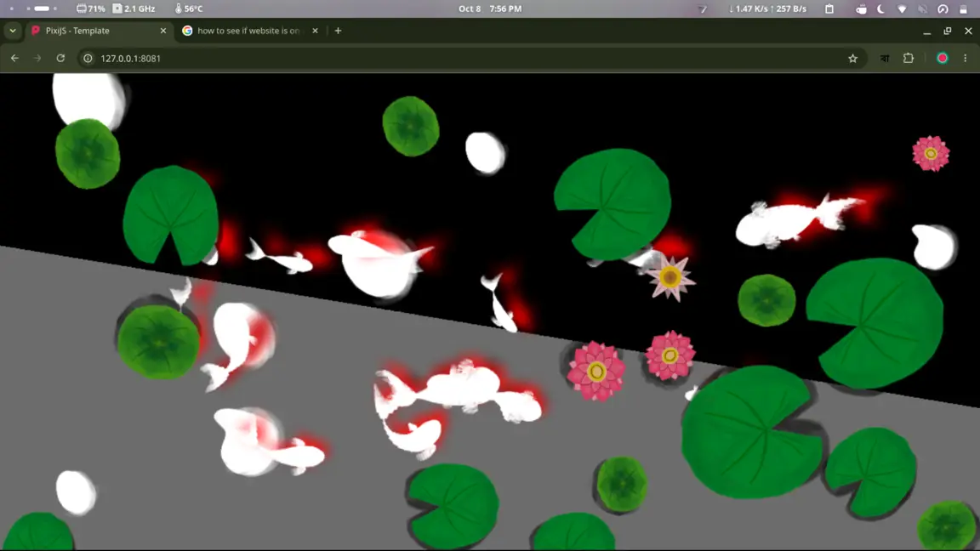Screen dimensions: 980x551
Task: Open the Bengali input extension icon
Action: click(885, 58)
